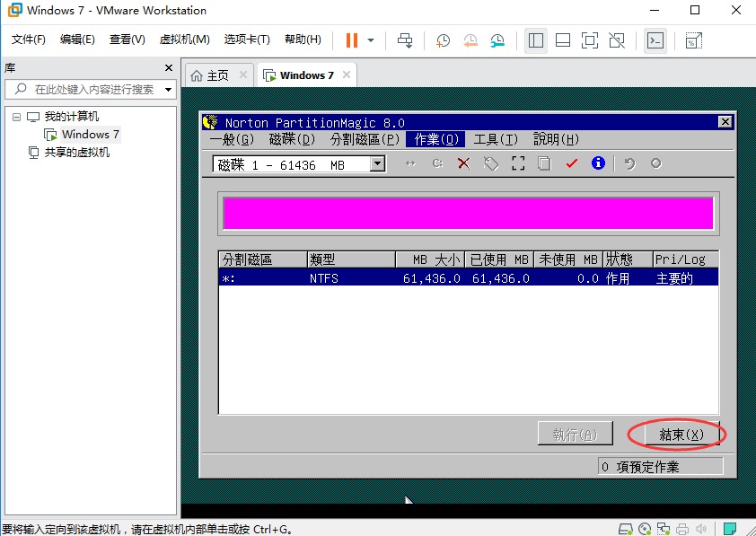Click the 類型 column header
The image size is (756, 536).
click(351, 259)
